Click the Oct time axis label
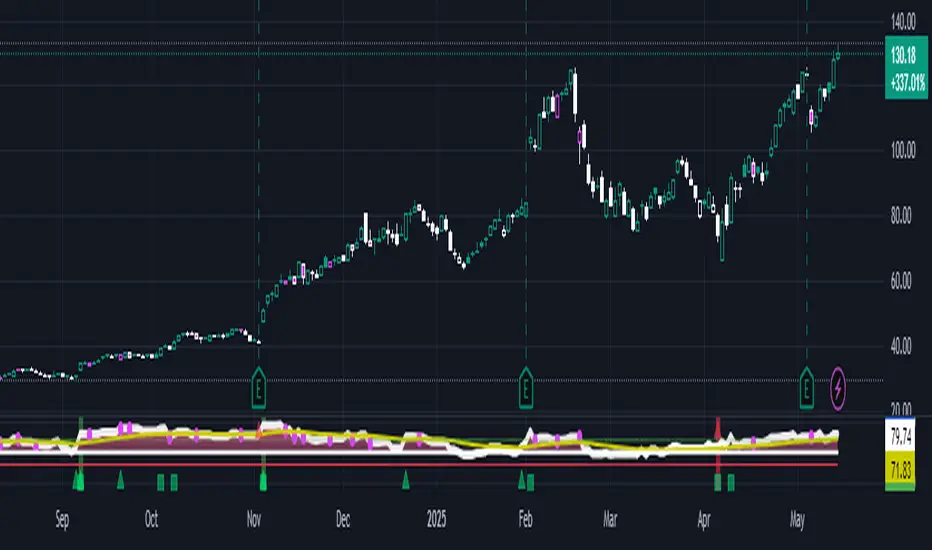This screenshot has height=550, width=932. (x=152, y=520)
